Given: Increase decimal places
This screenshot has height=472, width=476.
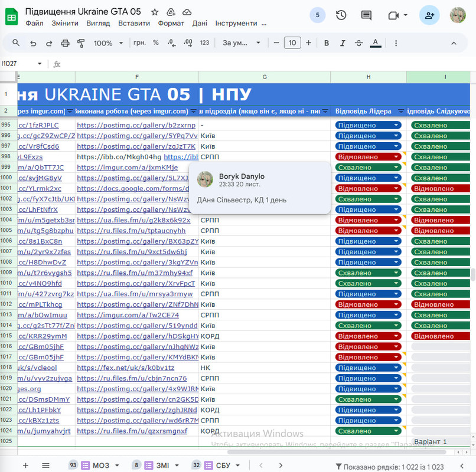Looking at the screenshot, I should click(188, 43).
